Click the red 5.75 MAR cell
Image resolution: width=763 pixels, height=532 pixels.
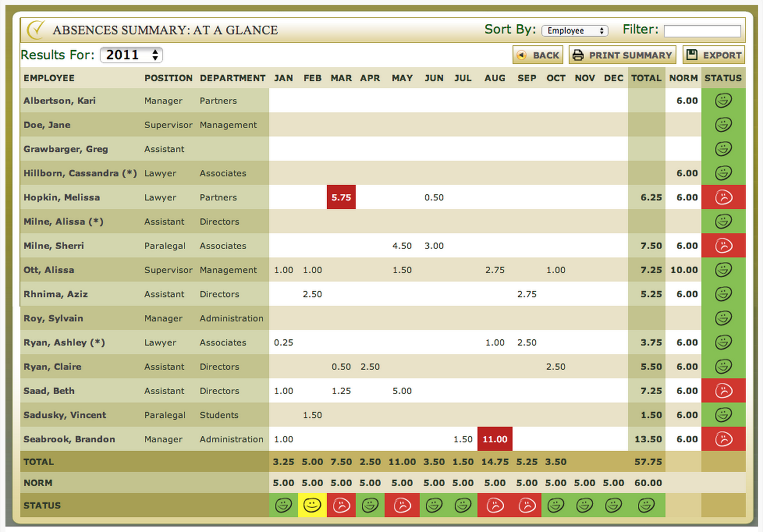pyautogui.click(x=341, y=197)
